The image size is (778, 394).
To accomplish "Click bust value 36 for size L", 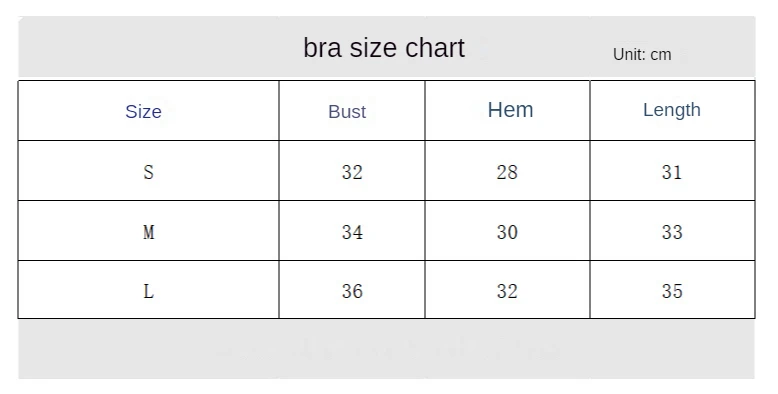I will (352, 291).
